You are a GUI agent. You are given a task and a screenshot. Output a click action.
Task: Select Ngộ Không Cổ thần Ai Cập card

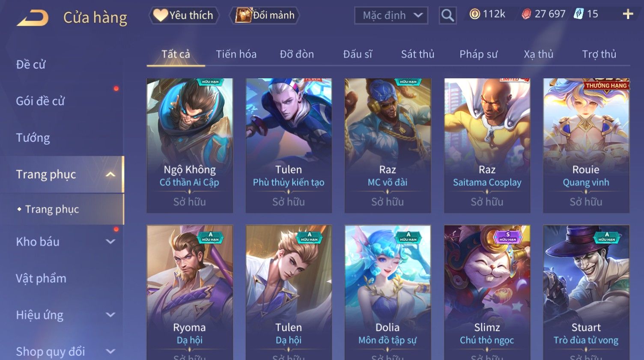(190, 146)
